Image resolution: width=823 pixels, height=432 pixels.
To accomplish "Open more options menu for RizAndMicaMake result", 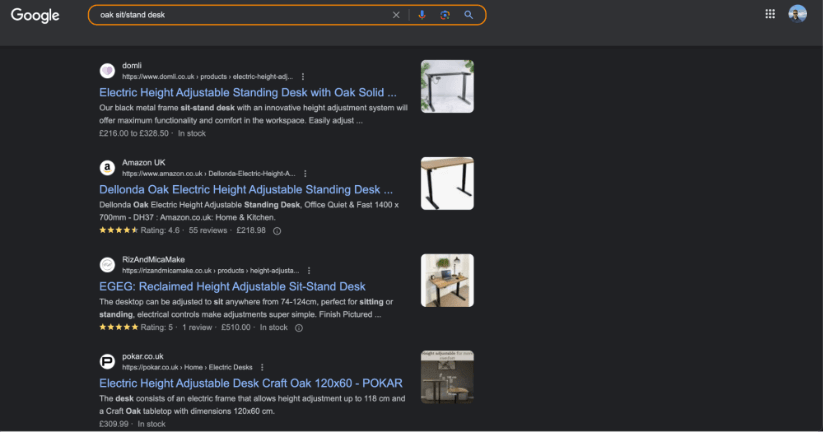I will click(309, 271).
